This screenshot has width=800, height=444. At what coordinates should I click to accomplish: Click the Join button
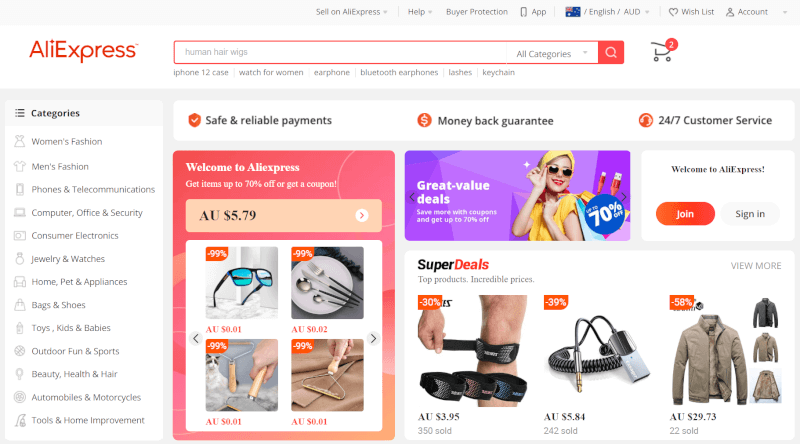(685, 214)
